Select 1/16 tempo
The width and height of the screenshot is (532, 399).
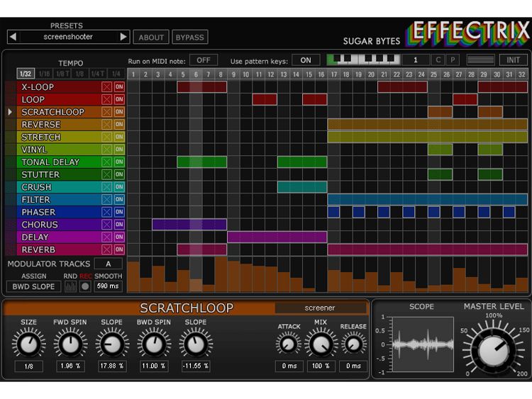pyautogui.click(x=44, y=74)
